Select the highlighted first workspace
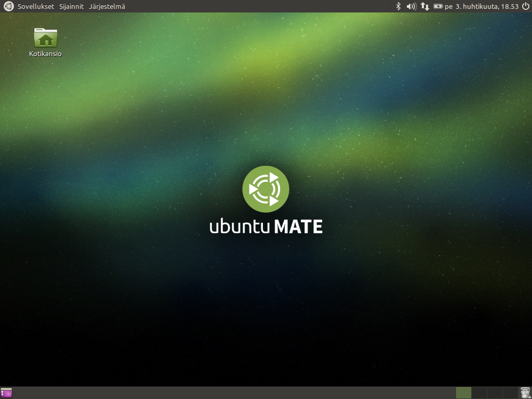532x399 pixels. (x=463, y=393)
